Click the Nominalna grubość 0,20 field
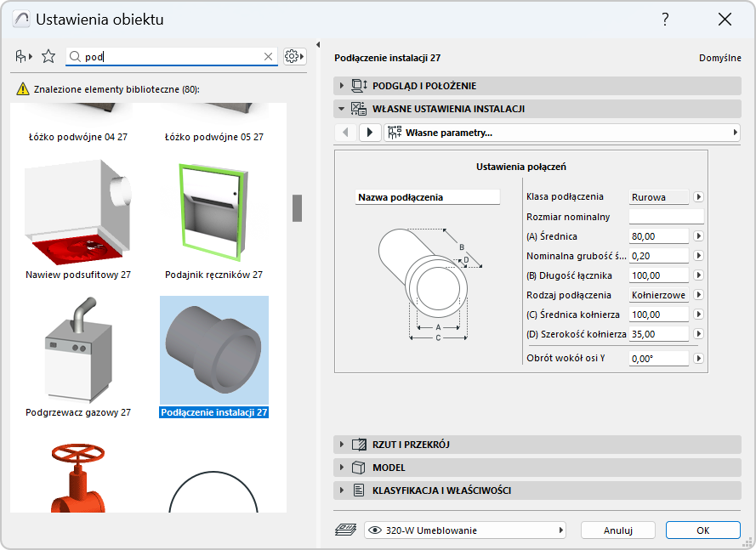This screenshot has height=550, width=756. (x=658, y=256)
